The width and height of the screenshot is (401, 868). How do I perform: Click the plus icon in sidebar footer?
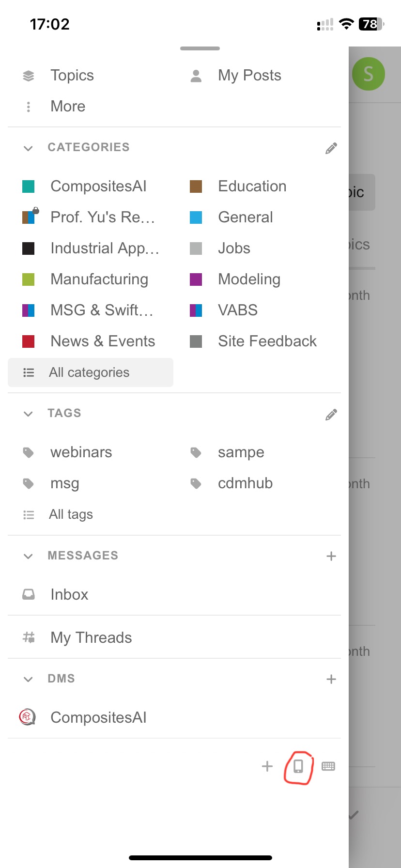coord(267,766)
